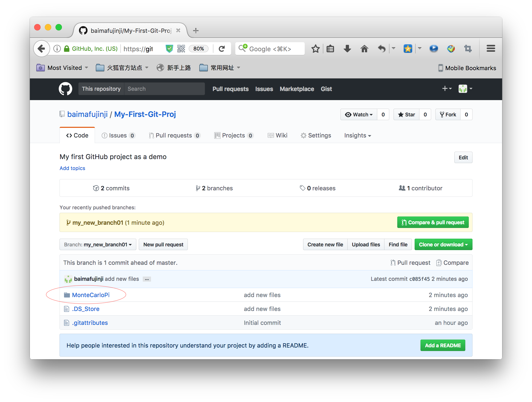Viewport: 532px width, 402px height.
Task: Click the QR code icon in address bar
Action: click(x=181, y=49)
